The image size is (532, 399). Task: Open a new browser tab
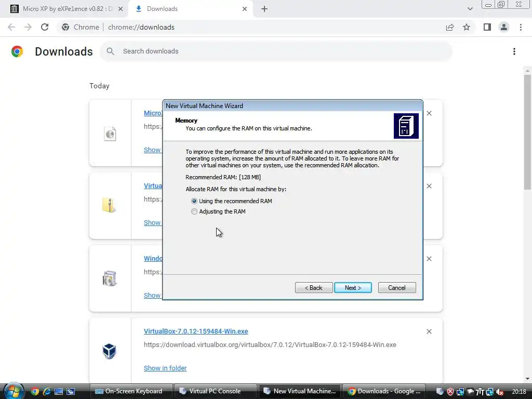tap(264, 9)
